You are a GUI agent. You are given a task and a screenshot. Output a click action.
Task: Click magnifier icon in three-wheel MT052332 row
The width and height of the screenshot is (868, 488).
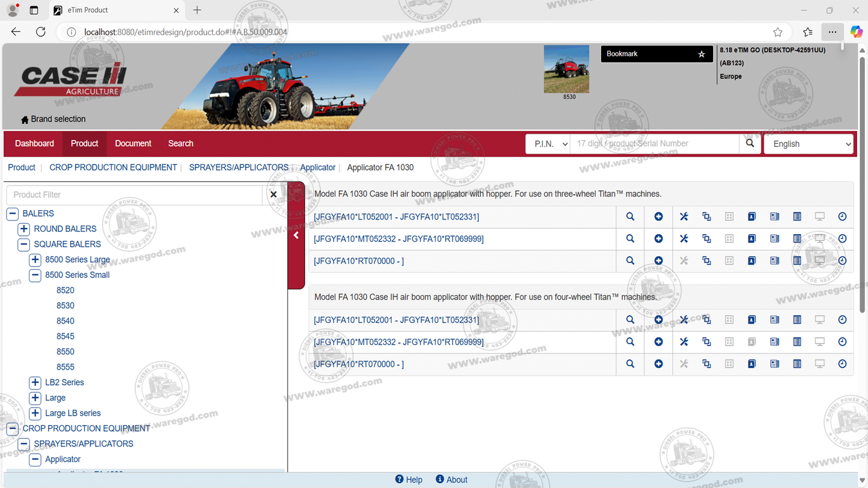[630, 239]
